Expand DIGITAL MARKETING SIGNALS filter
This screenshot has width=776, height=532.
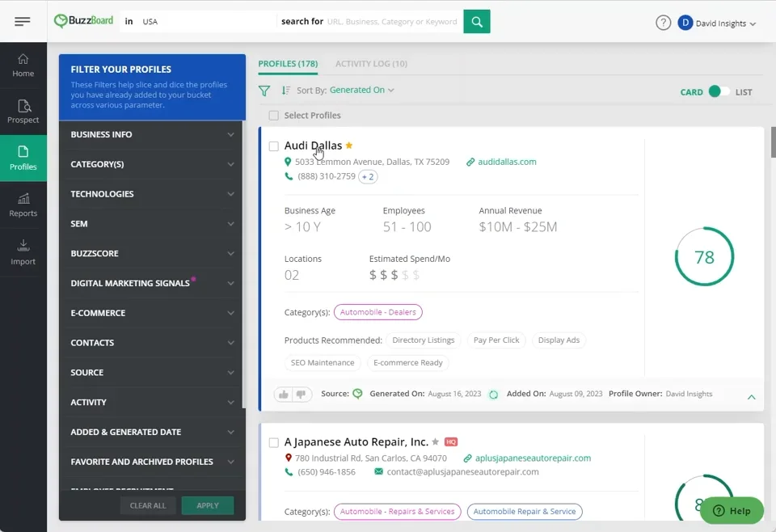pyautogui.click(x=152, y=283)
